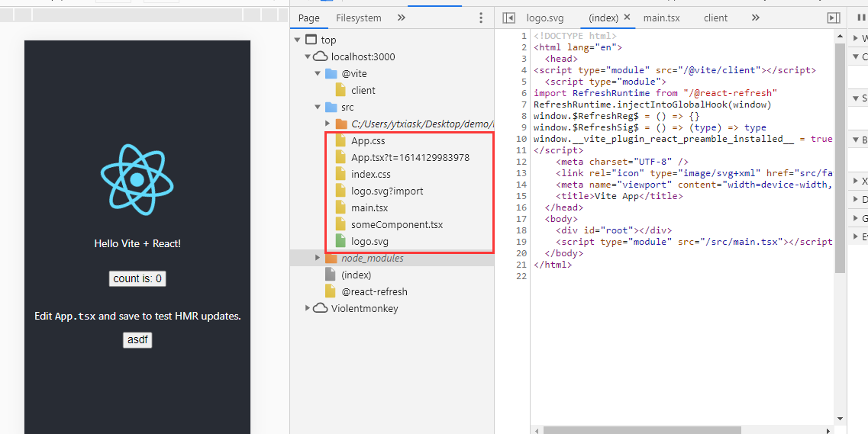The width and height of the screenshot is (868, 434).
Task: Select index.css in the file tree
Action: tap(371, 174)
